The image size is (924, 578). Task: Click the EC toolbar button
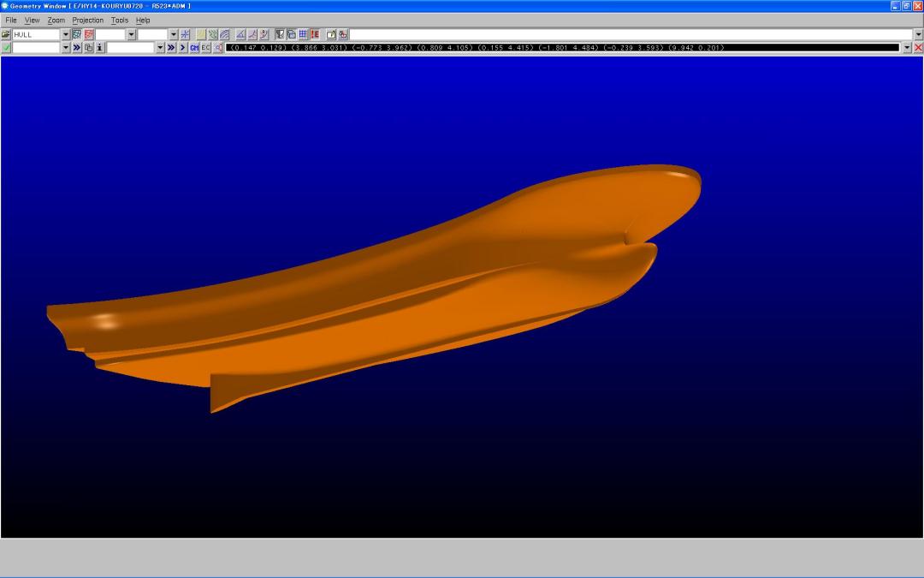pos(206,48)
